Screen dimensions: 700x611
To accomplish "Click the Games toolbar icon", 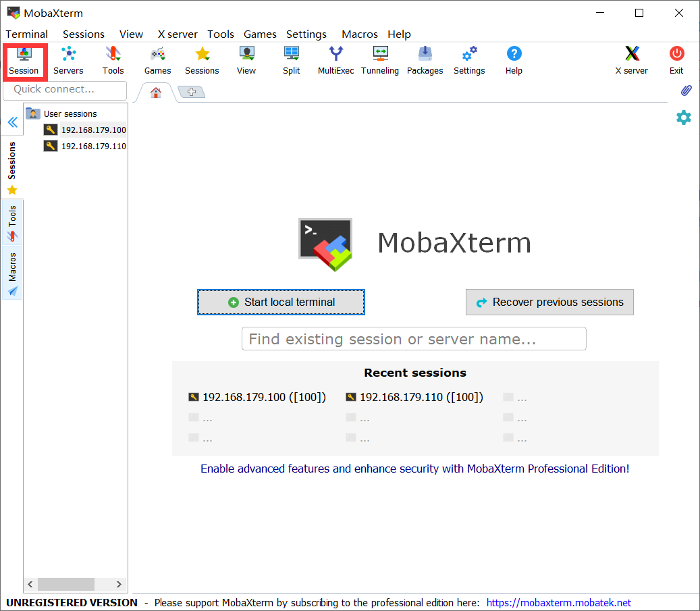I will pos(157,61).
